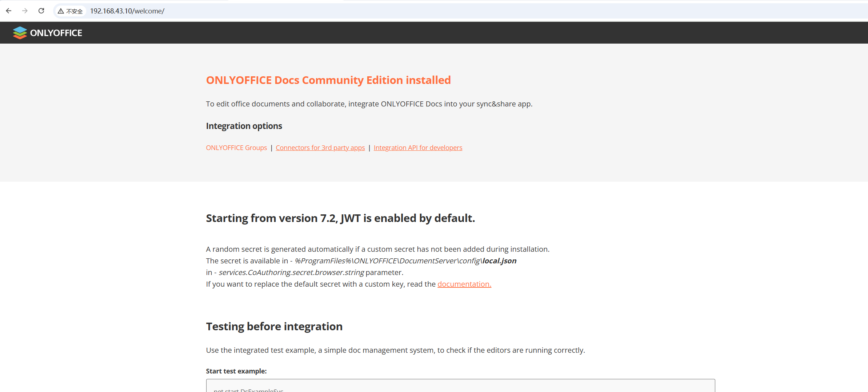Click the local.json file path text
868x392 pixels.
(405, 261)
